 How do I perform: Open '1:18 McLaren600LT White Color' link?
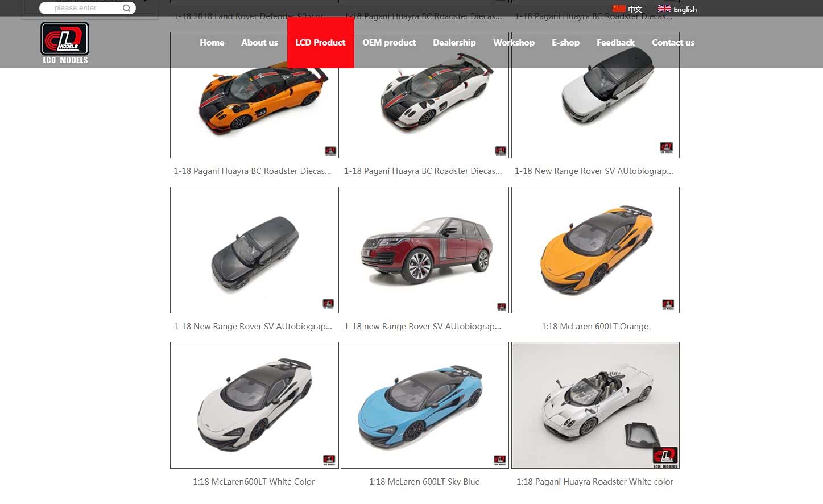[x=254, y=482]
